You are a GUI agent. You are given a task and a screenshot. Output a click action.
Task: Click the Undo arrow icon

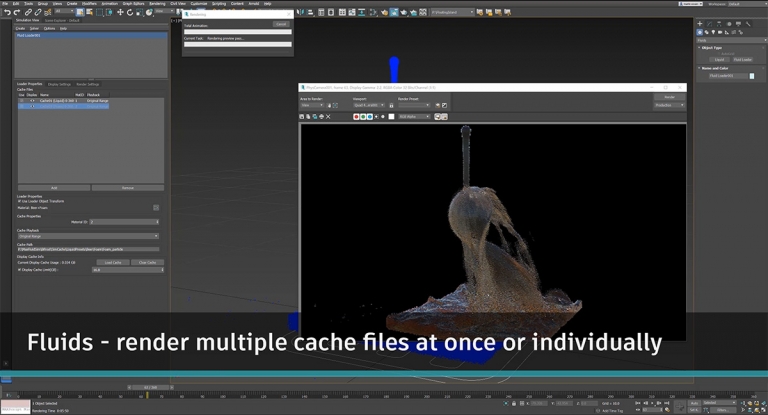tap(7, 13)
